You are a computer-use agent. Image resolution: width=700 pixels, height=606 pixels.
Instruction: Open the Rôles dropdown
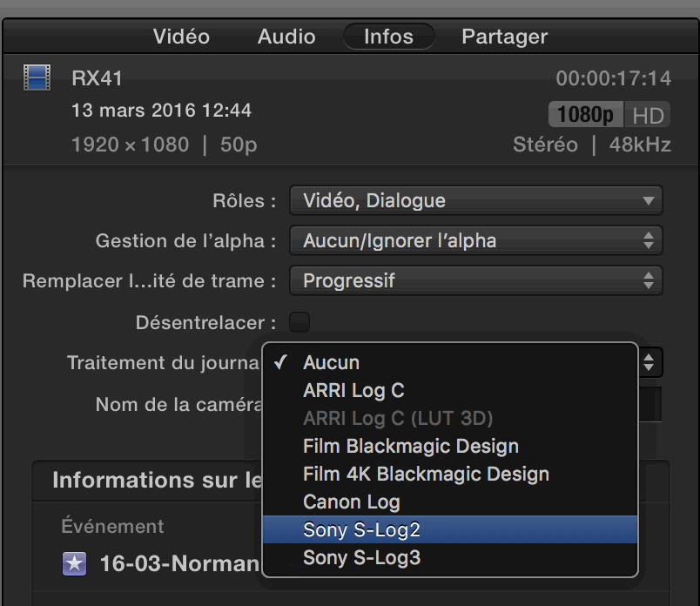click(475, 200)
